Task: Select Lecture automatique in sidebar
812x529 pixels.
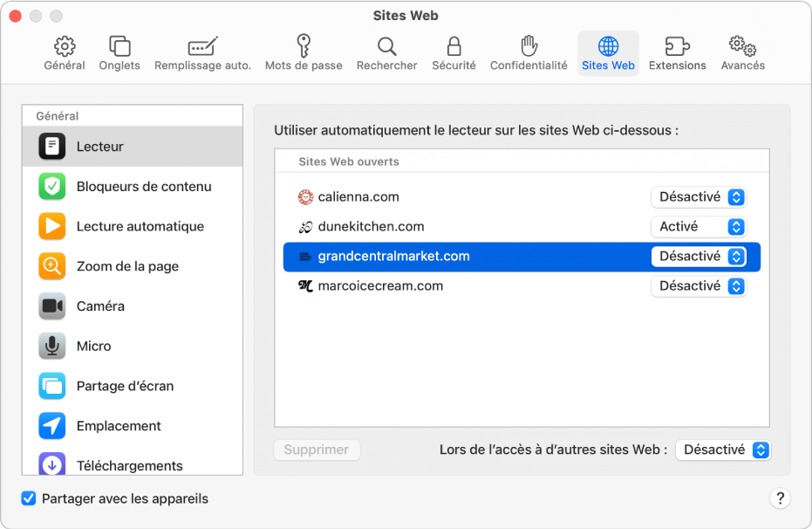Action: pos(133,226)
